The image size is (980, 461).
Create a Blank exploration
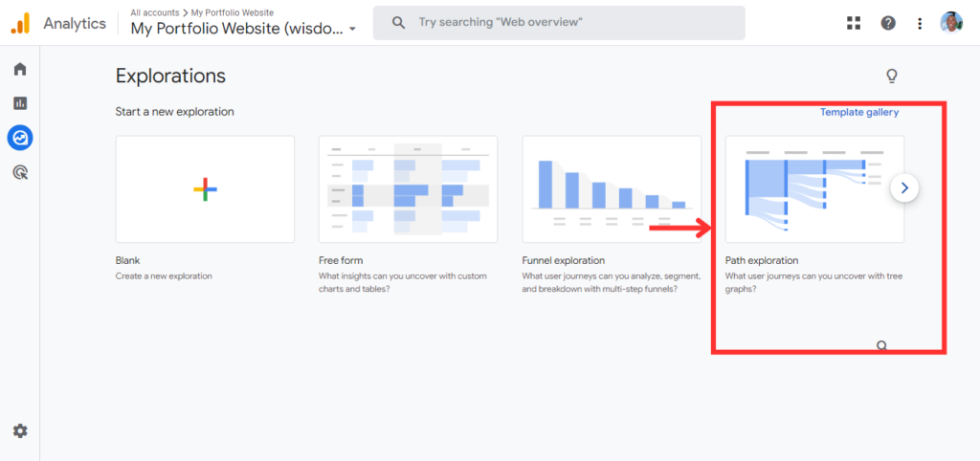click(x=205, y=189)
